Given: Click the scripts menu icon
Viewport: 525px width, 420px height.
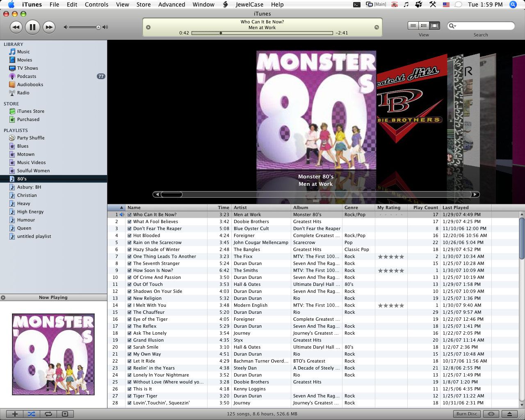Looking at the screenshot, I should (226, 5).
